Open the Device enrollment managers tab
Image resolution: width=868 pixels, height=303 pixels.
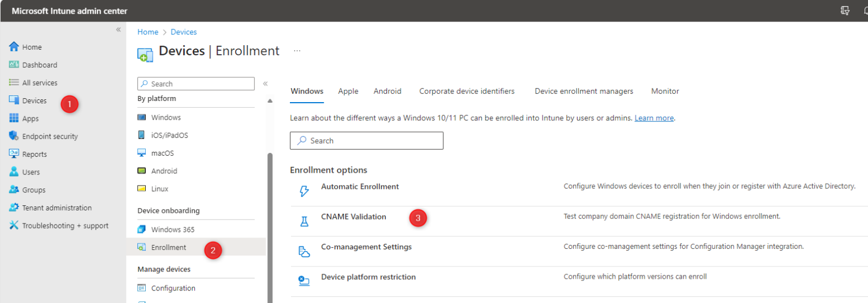point(584,91)
